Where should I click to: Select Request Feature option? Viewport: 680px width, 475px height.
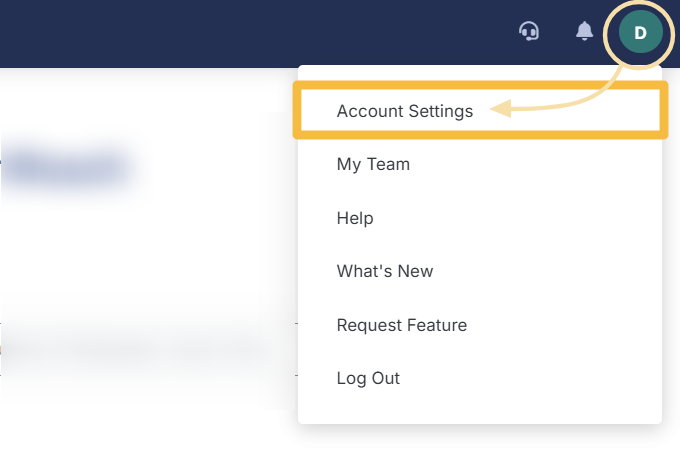pos(402,325)
